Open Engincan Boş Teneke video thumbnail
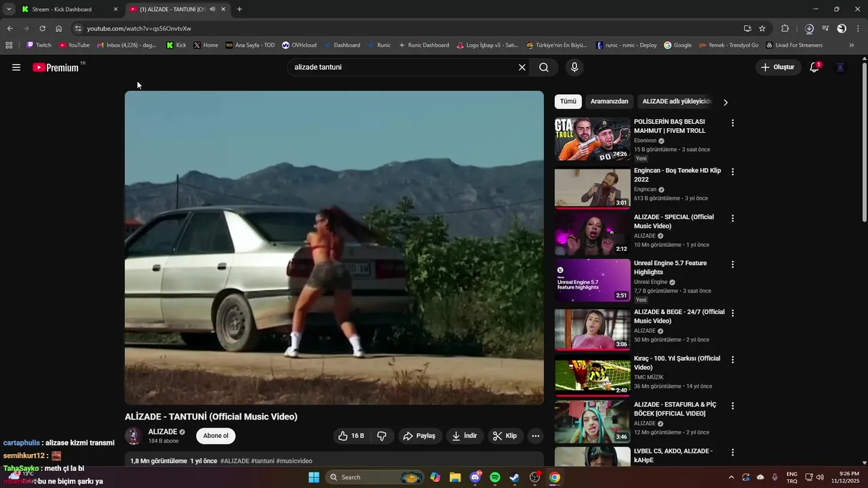This screenshot has height=488, width=868. [x=593, y=188]
